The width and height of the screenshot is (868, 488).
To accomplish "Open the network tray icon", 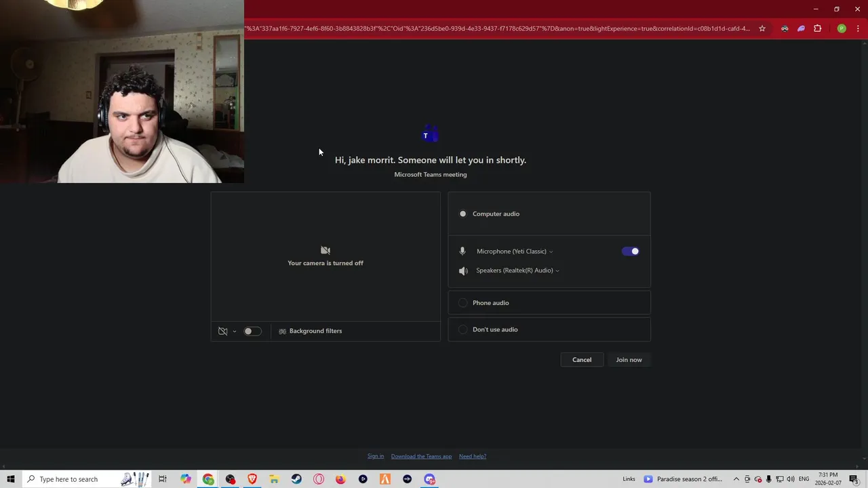I will point(780,479).
